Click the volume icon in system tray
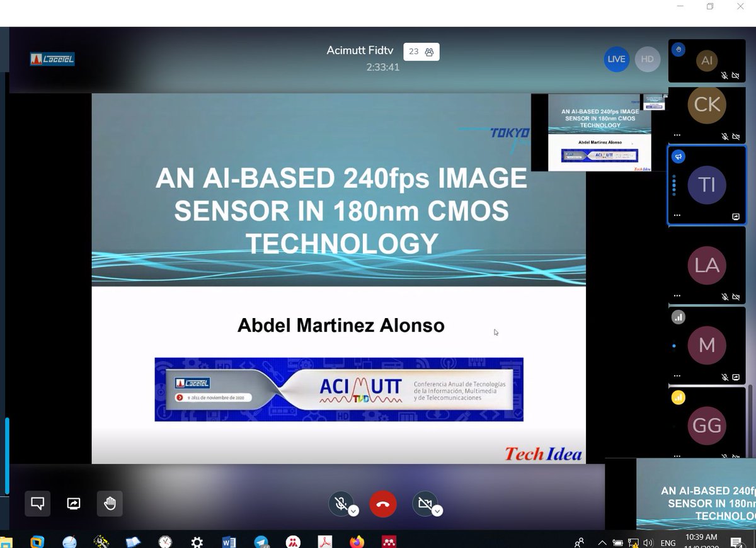This screenshot has width=756, height=548. 649,542
